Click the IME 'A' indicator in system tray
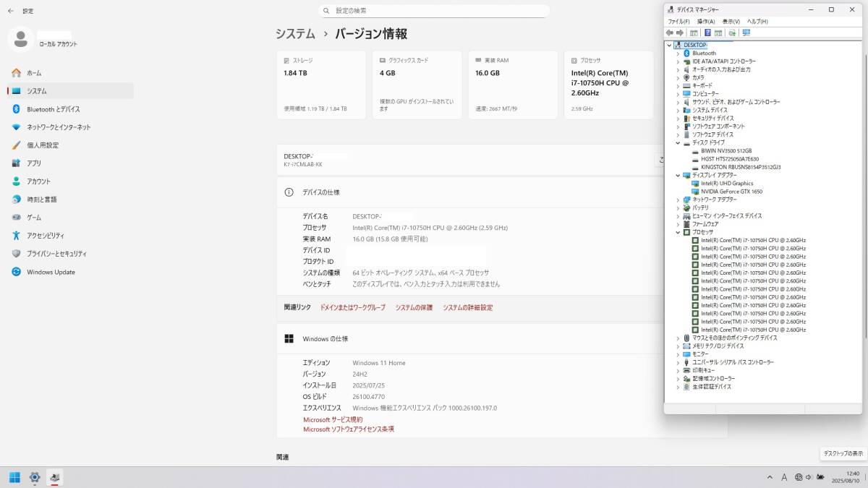This screenshot has width=868, height=488. click(x=785, y=477)
